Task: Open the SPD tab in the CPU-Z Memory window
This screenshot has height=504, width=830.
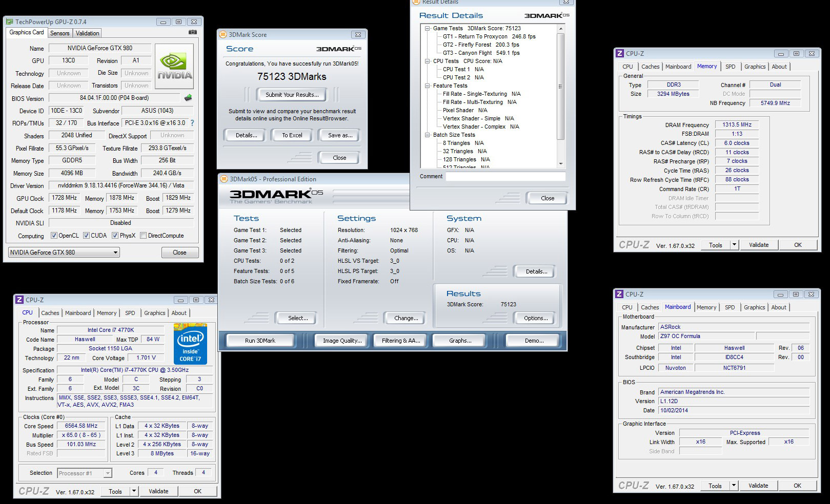Action: (731, 67)
